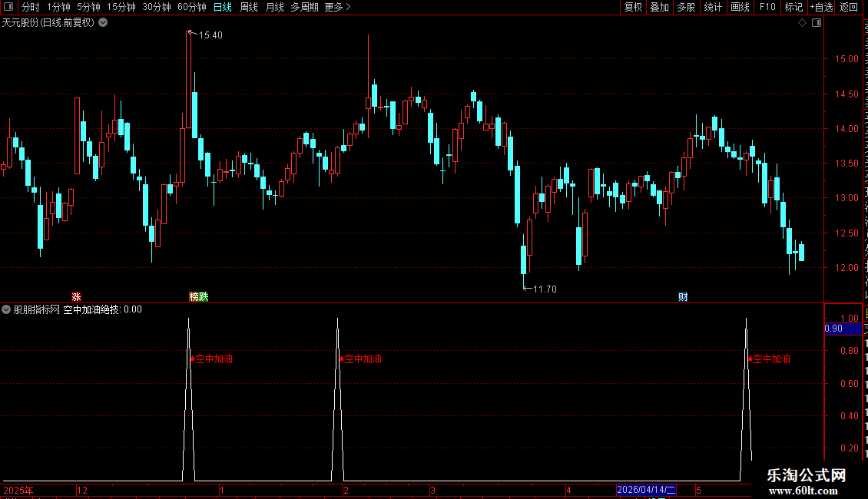Toggle the 复权 adjustment button
The width and height of the screenshot is (868, 499).
click(x=633, y=7)
